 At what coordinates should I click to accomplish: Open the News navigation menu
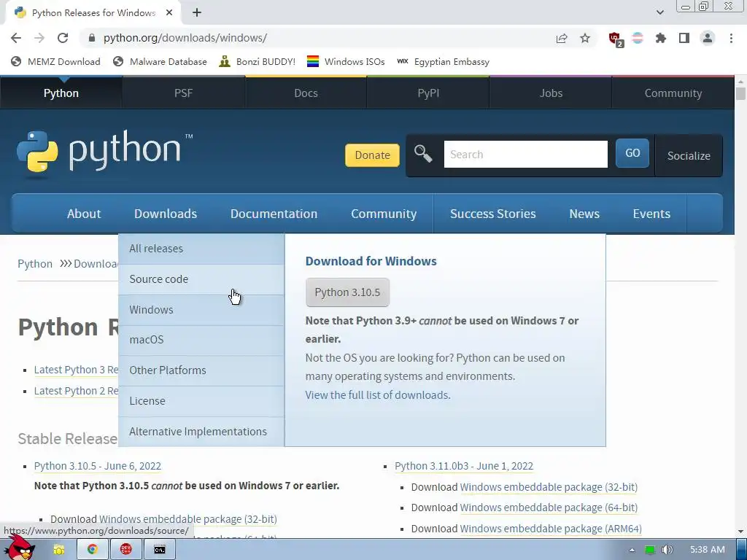(x=584, y=214)
